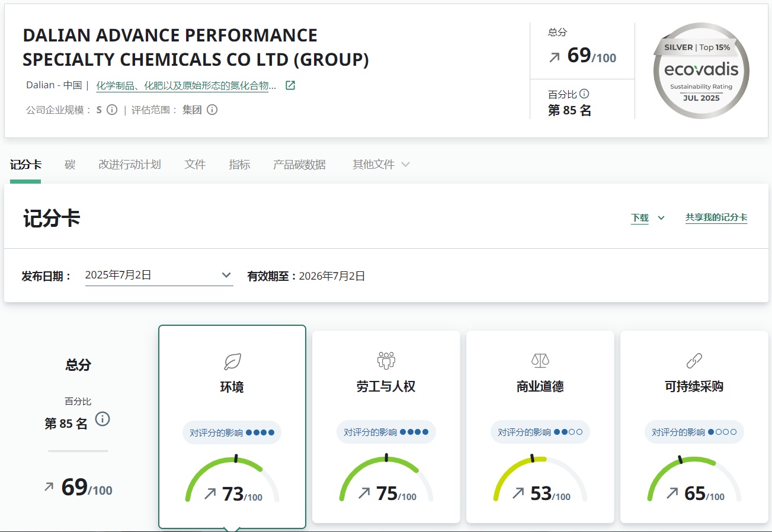The width and height of the screenshot is (772, 532).
Task: Click the scales icon on 商业道德 card
Action: [x=540, y=360]
